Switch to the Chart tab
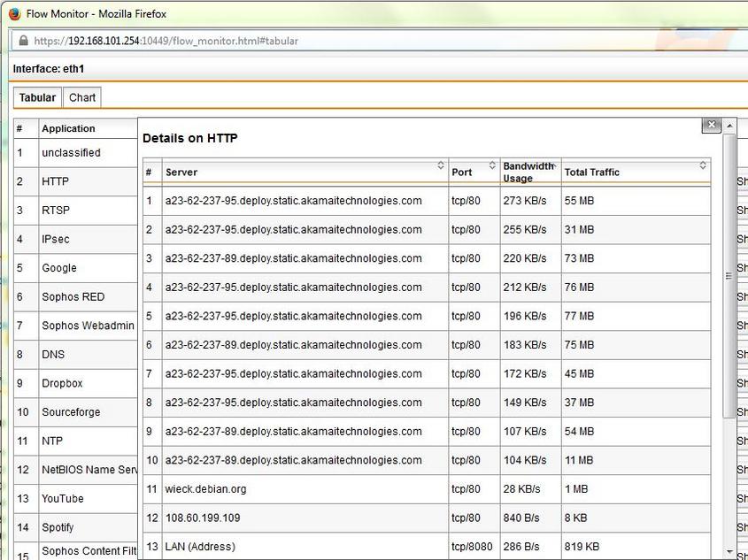The height and width of the screenshot is (560, 748). click(82, 97)
